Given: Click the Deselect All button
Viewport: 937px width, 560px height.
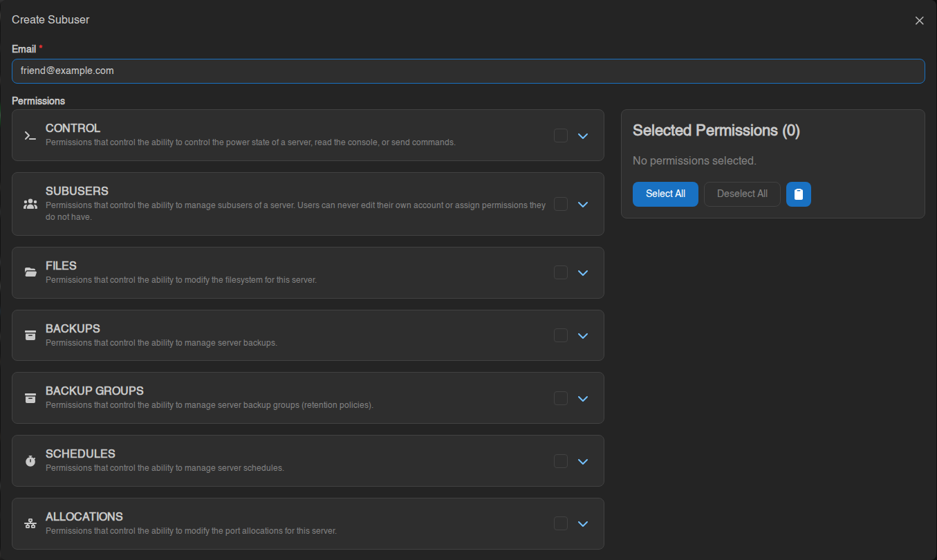Looking at the screenshot, I should (742, 194).
